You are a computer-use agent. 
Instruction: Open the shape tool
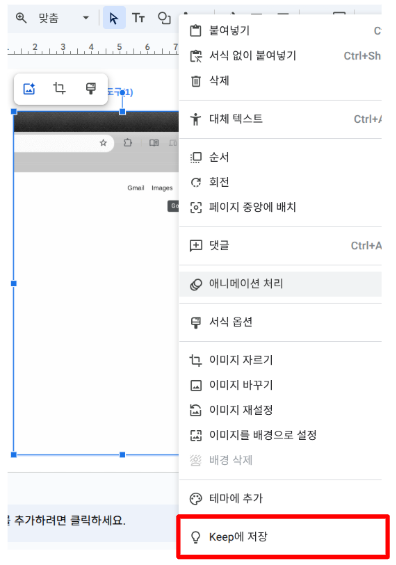click(x=164, y=18)
